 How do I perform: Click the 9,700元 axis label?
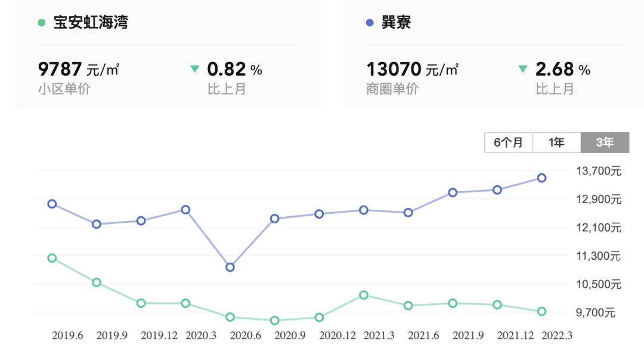[596, 313]
